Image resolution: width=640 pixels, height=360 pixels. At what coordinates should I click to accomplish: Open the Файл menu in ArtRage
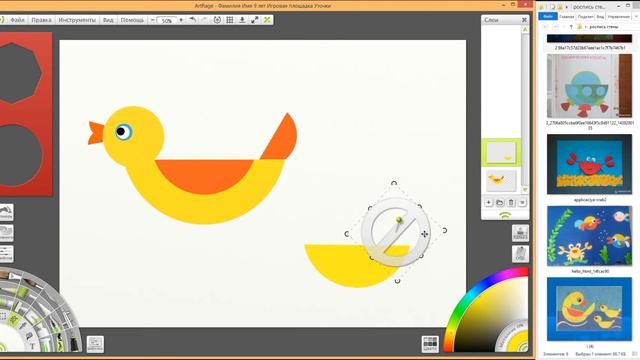(17, 20)
